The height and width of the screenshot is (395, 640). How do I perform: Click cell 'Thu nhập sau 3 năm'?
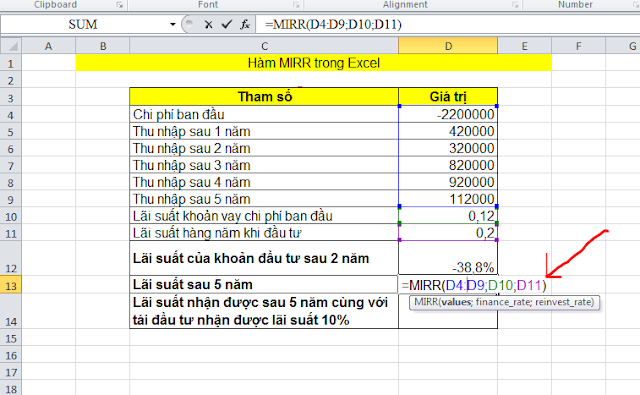click(264, 165)
